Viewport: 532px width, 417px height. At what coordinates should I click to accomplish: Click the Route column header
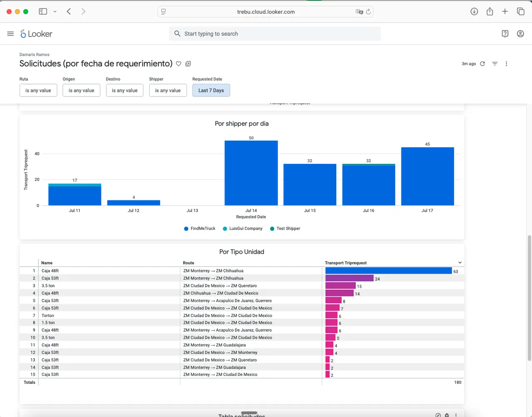[x=189, y=263]
